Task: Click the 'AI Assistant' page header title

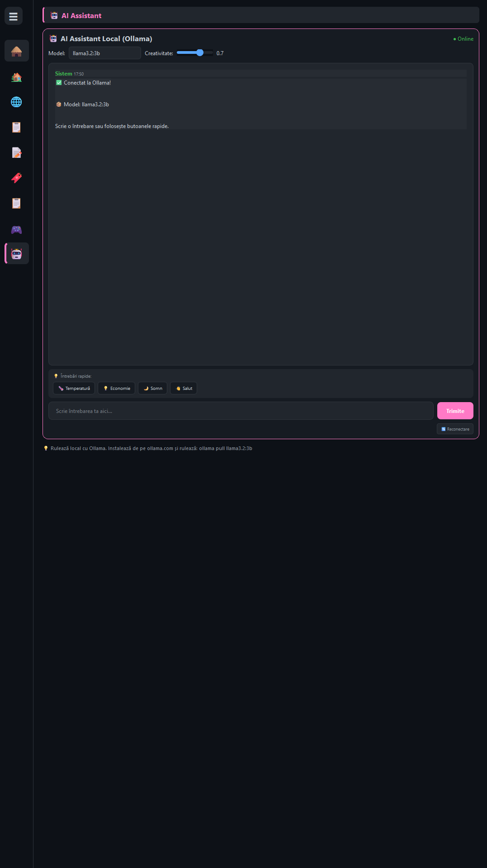Action: pos(81,15)
